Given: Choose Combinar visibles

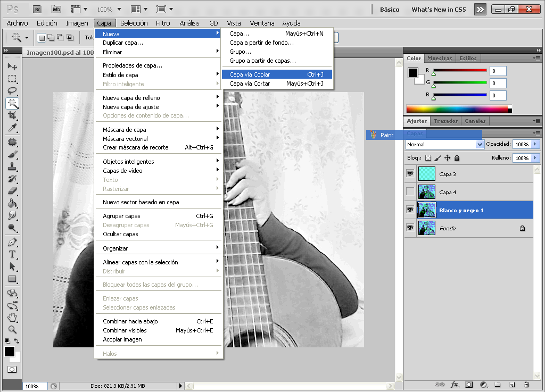Looking at the screenshot, I should coord(158,330).
